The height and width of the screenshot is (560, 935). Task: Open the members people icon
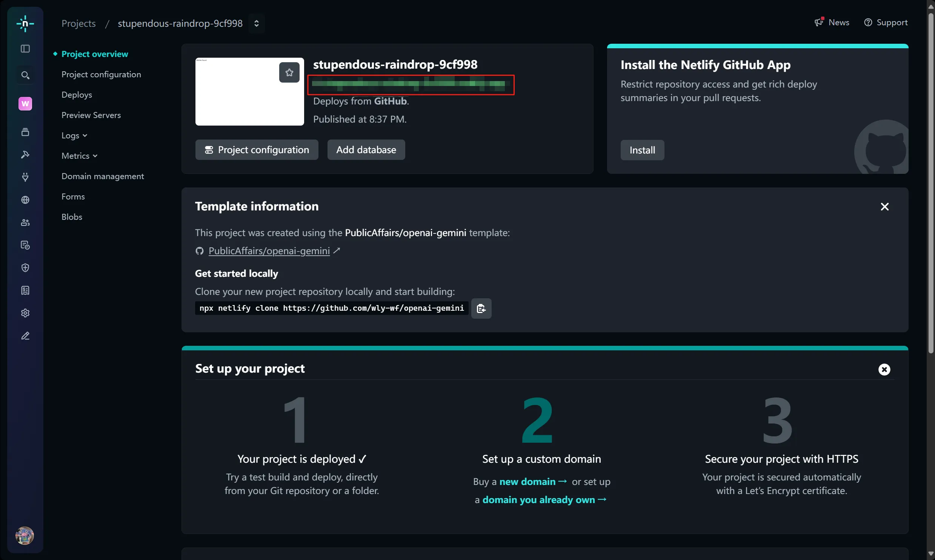point(25,222)
